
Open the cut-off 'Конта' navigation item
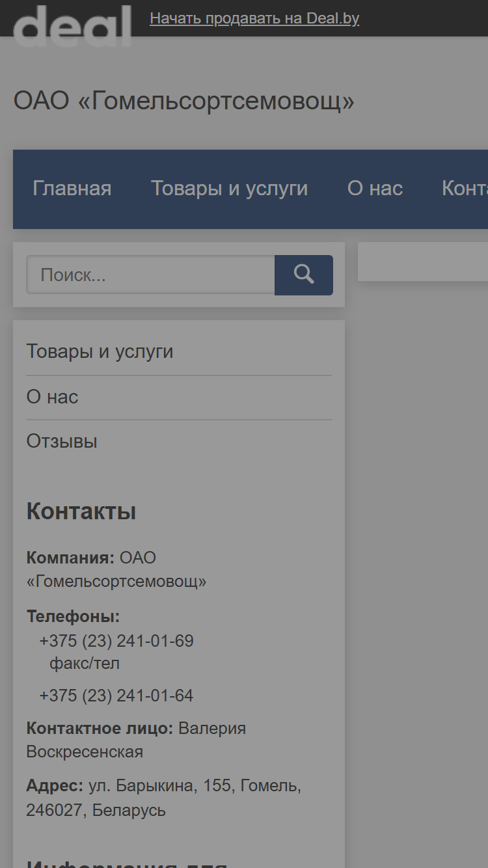(465, 189)
